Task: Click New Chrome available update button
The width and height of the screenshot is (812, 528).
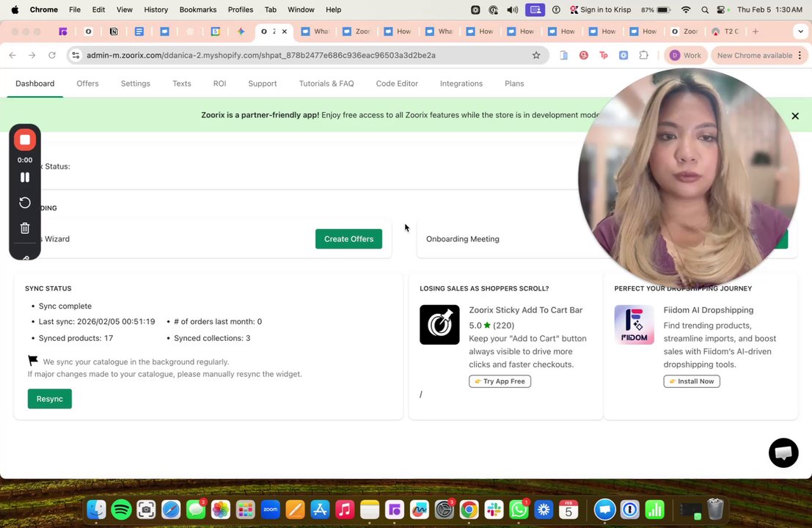Action: pos(755,55)
